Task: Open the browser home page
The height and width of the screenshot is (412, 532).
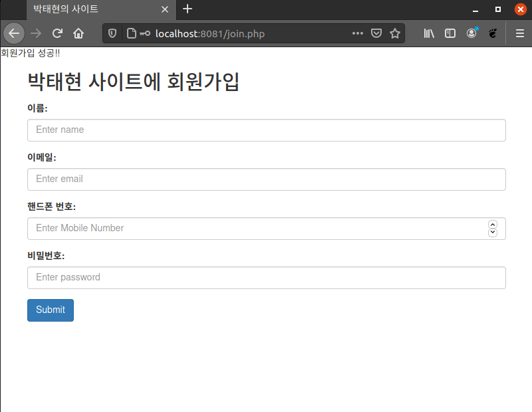Action: (x=78, y=33)
